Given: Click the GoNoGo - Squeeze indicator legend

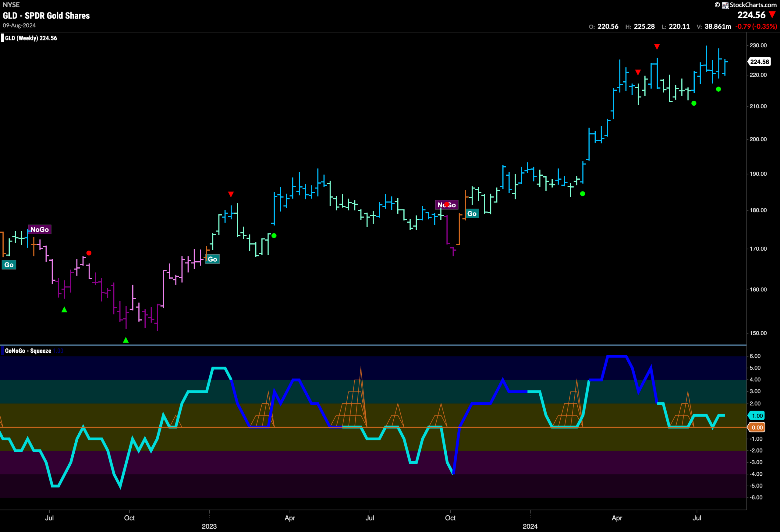Looking at the screenshot, I should tap(28, 351).
